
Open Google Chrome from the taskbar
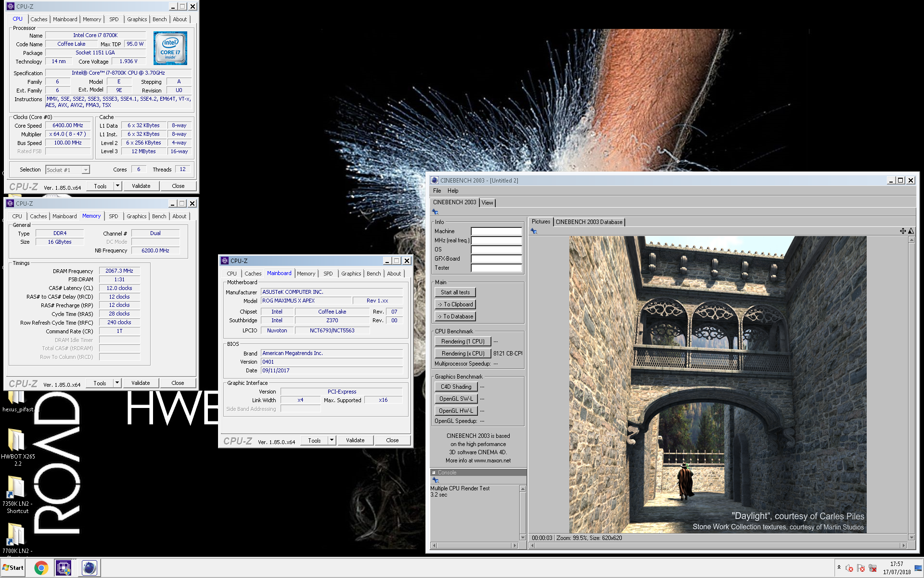click(41, 568)
